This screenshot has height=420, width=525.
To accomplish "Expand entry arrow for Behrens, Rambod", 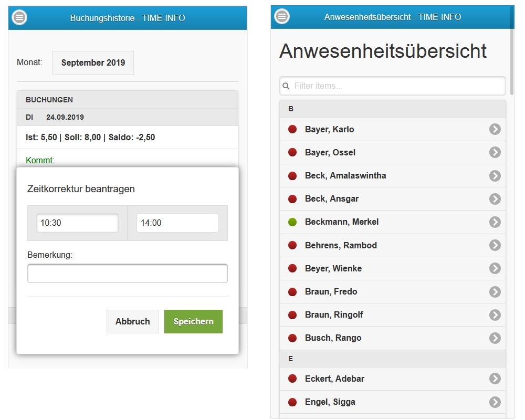I will pos(495,245).
